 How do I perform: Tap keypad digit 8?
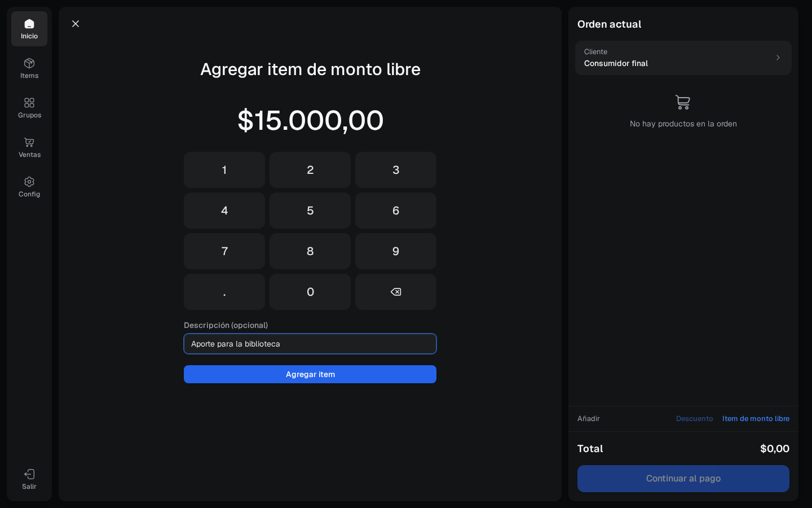[x=310, y=251]
